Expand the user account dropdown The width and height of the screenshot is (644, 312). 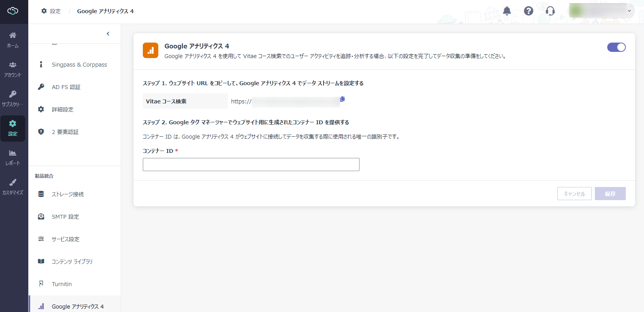[629, 11]
